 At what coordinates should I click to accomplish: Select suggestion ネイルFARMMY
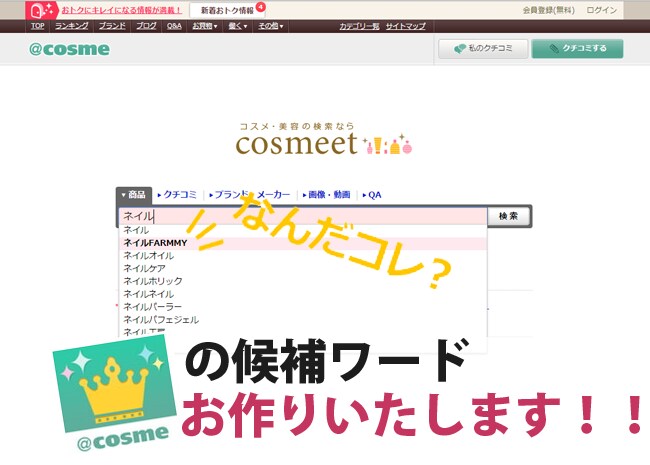coord(303,243)
